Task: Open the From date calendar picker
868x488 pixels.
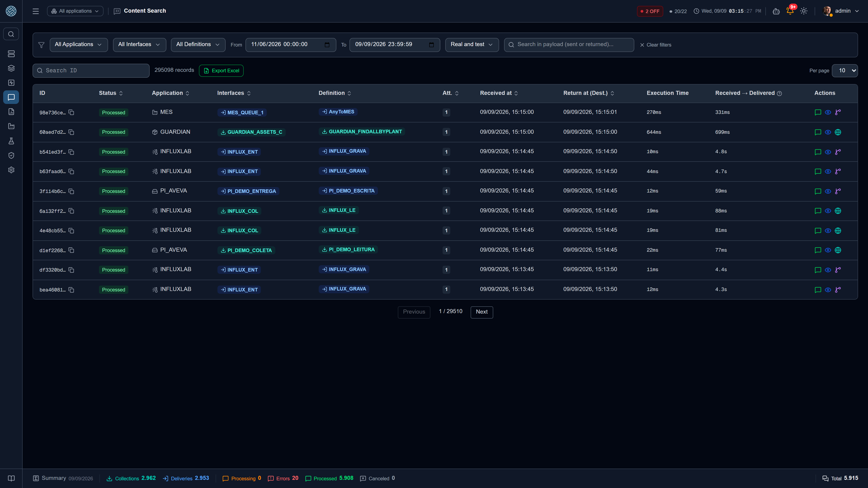Action: click(327, 45)
